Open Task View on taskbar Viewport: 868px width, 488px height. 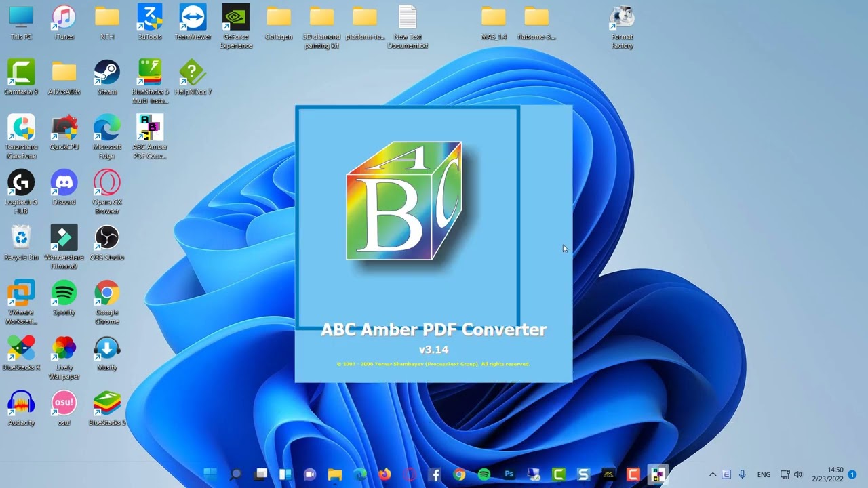coord(261,474)
